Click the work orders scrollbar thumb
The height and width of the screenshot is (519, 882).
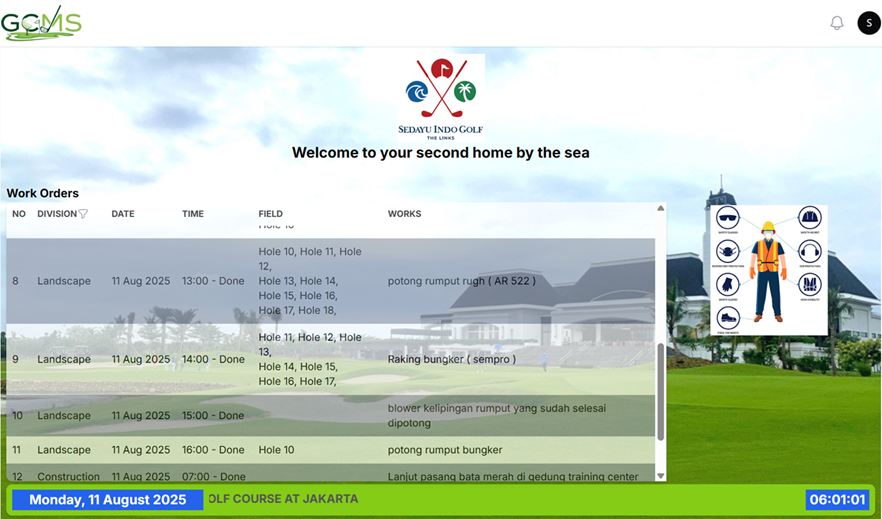(660, 392)
